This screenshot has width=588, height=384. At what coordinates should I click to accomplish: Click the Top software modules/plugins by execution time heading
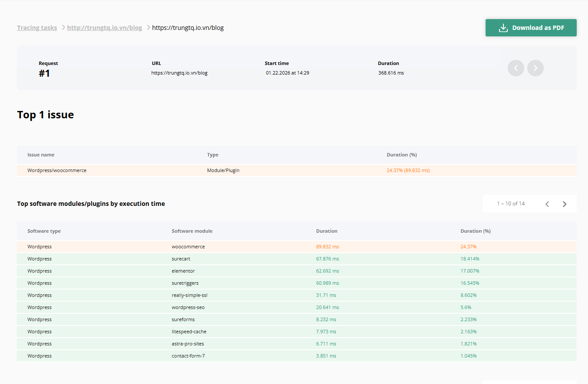[91, 204]
